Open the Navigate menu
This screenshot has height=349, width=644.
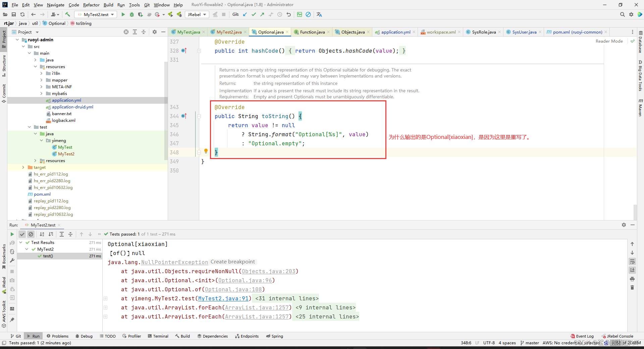pyautogui.click(x=55, y=5)
